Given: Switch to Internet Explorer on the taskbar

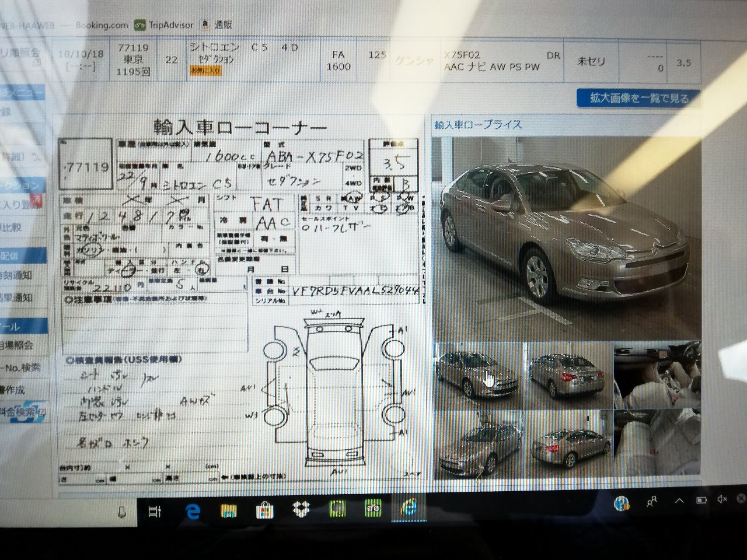Looking at the screenshot, I should tap(409, 509).
